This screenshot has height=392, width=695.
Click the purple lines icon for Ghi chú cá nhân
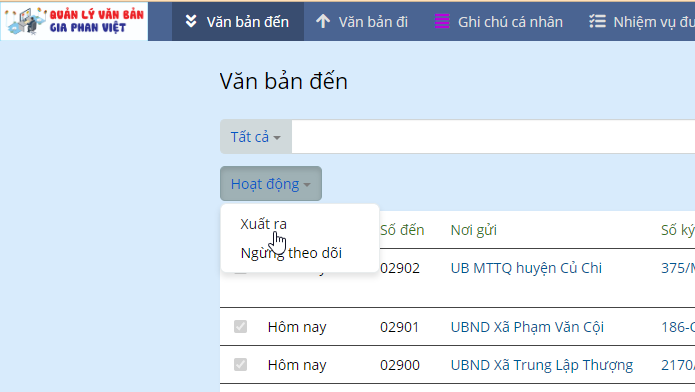click(442, 21)
